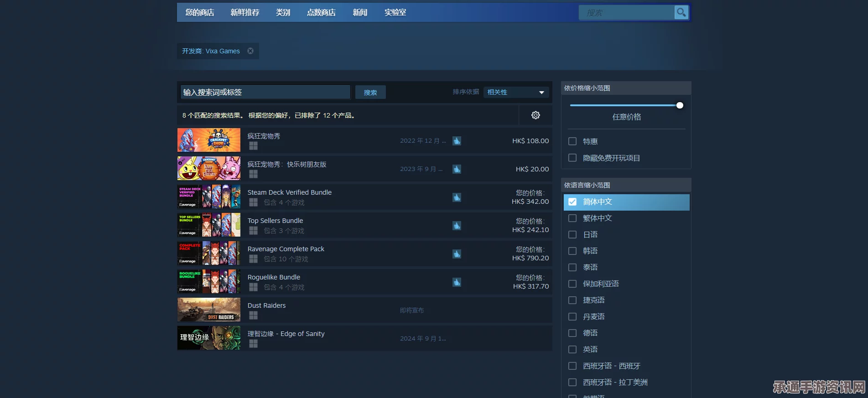The width and height of the screenshot is (868, 398).
Task: Open search preferences gear icon
Action: (x=535, y=115)
